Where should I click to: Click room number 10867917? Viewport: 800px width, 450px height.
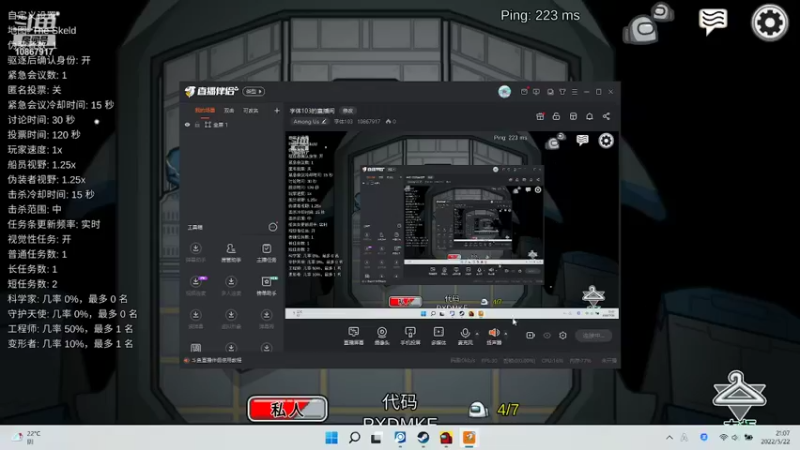coord(368,121)
